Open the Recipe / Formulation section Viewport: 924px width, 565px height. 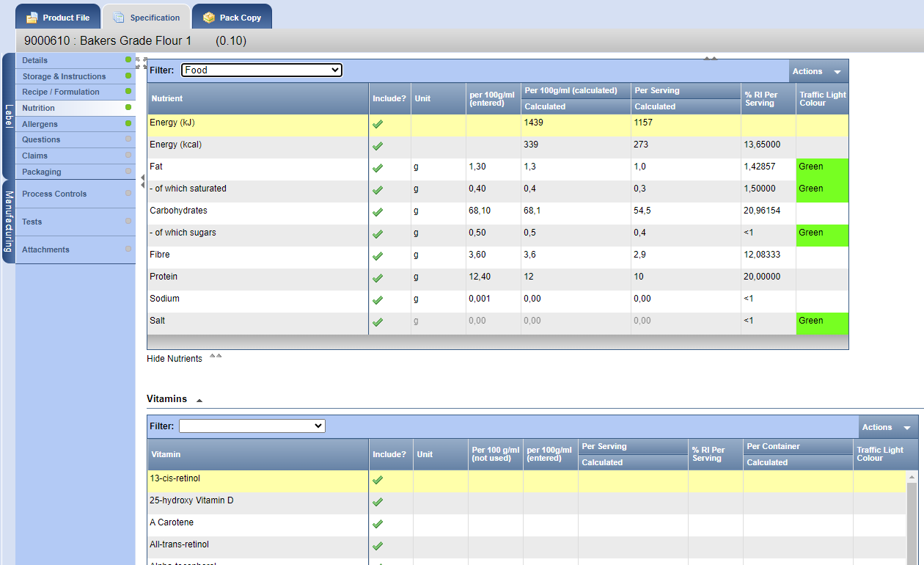click(x=61, y=92)
